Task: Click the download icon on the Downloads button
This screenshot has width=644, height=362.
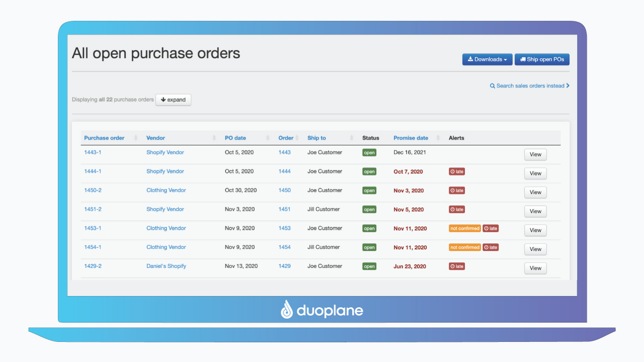Action: (470, 59)
